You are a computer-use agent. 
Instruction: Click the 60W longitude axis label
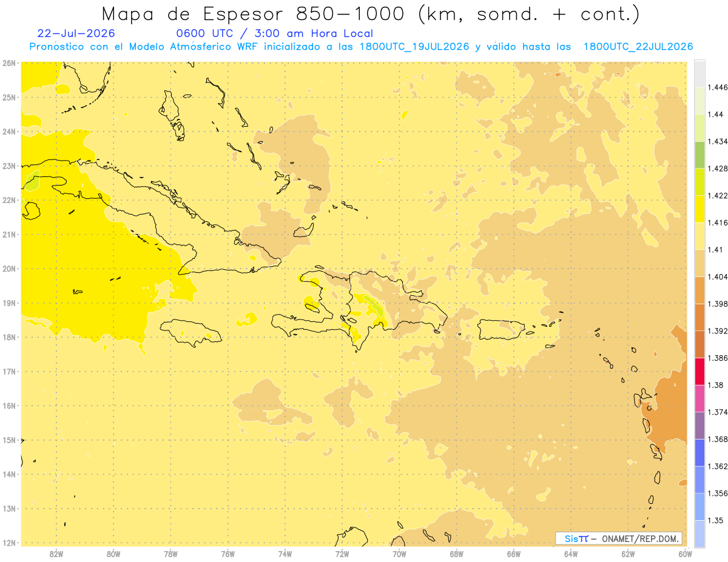coord(685,554)
